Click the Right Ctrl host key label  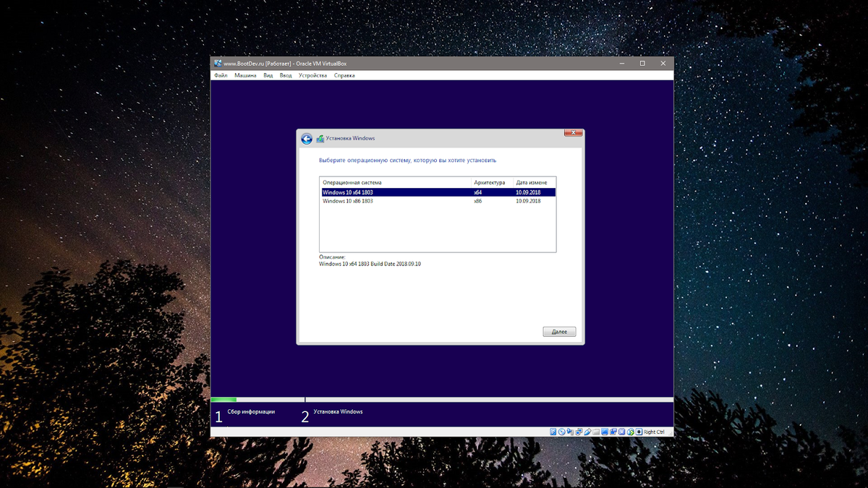[x=654, y=432]
